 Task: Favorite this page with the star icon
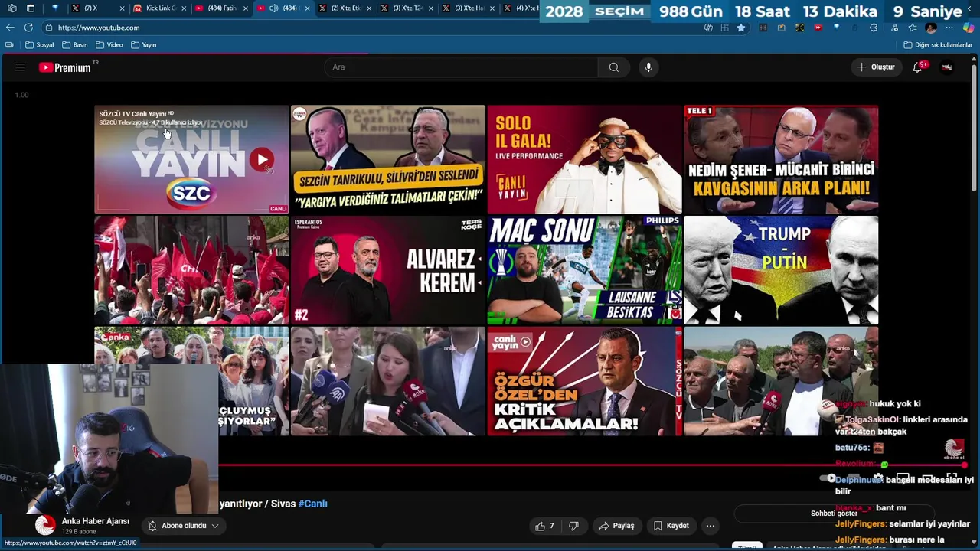point(741,28)
